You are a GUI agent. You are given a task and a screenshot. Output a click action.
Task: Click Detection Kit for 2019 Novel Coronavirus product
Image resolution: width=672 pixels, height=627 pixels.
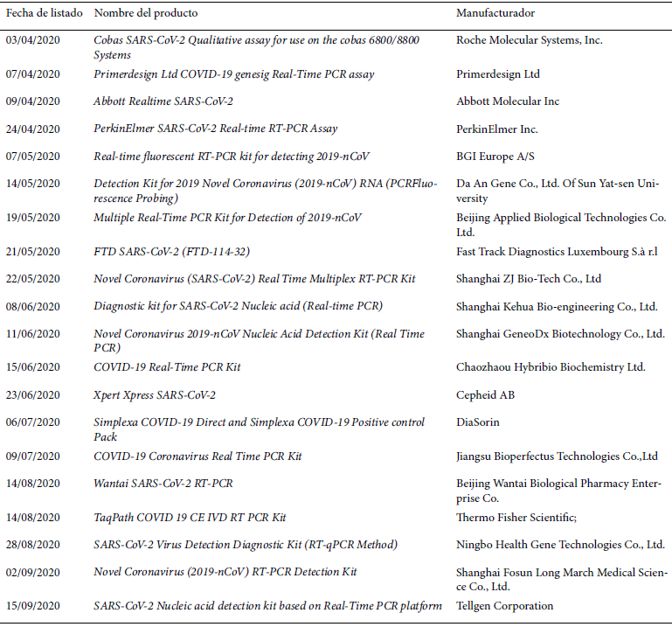pos(266,191)
